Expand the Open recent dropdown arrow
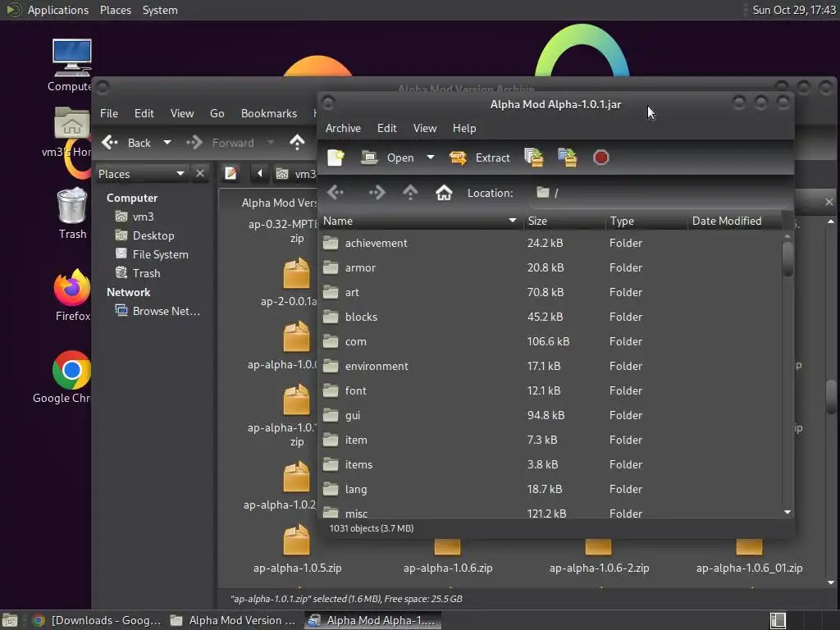 click(x=430, y=157)
